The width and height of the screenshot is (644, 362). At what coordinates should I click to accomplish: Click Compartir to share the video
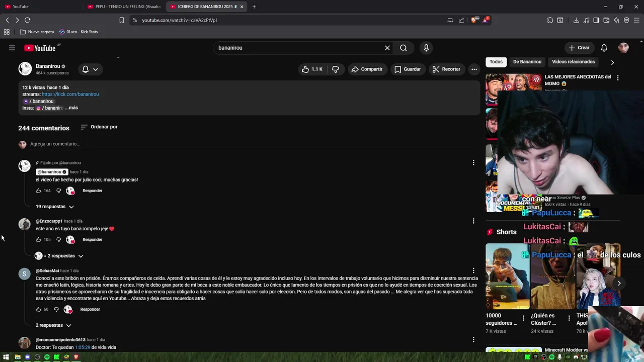point(367,69)
